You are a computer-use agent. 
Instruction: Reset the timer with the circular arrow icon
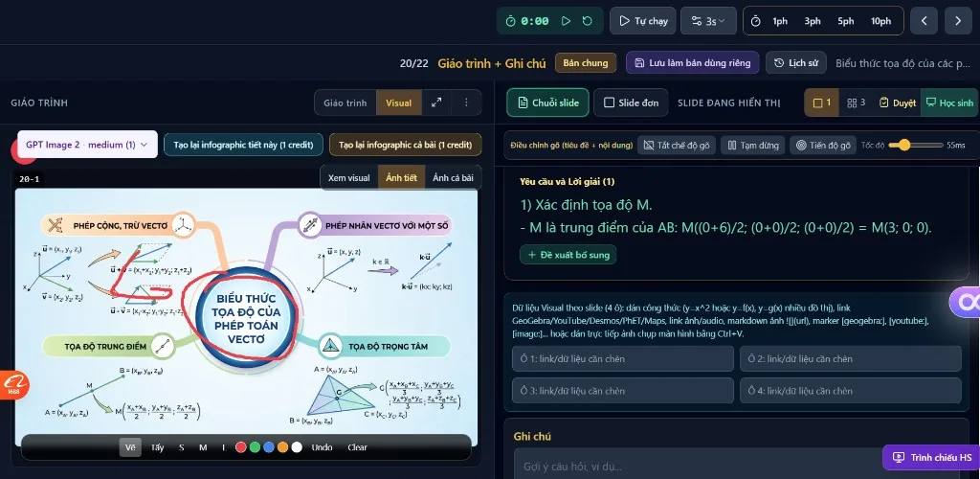tap(587, 21)
